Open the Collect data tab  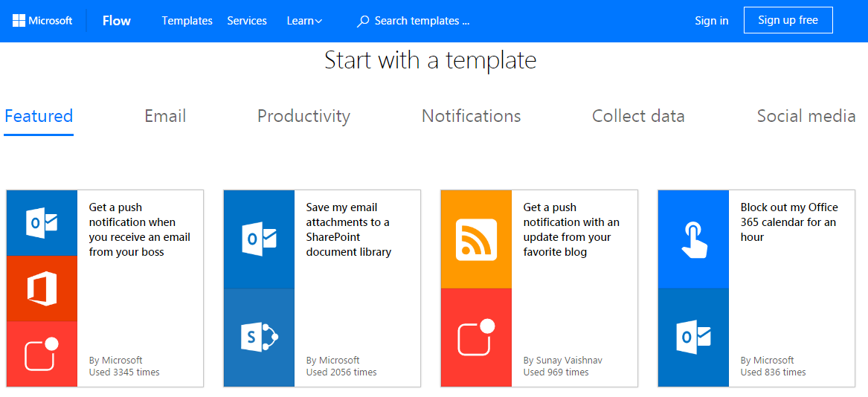click(x=638, y=116)
